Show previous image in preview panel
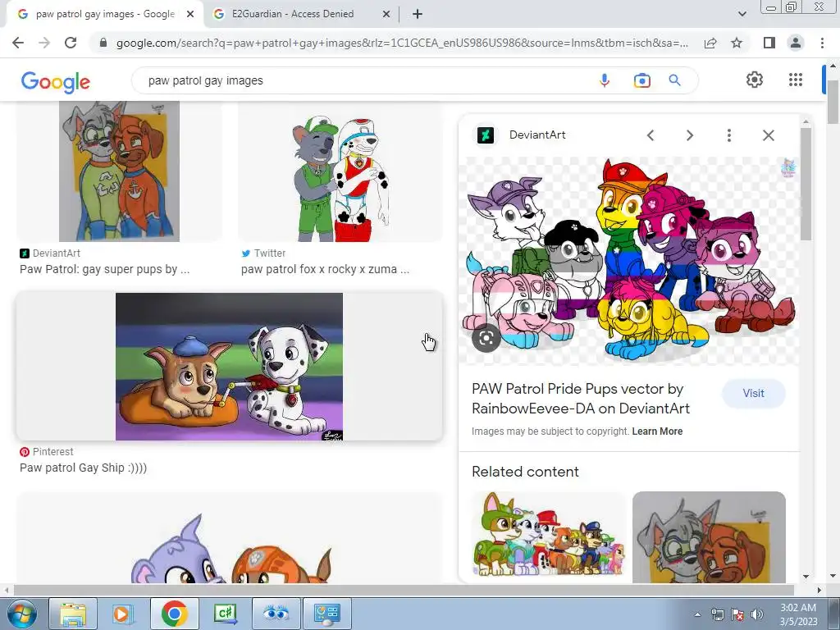 click(651, 135)
